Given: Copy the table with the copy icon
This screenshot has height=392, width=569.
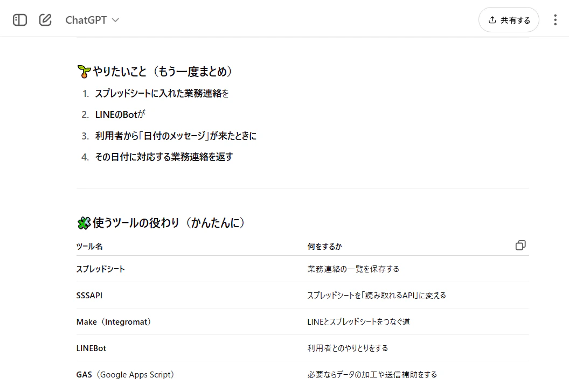Looking at the screenshot, I should [x=521, y=246].
